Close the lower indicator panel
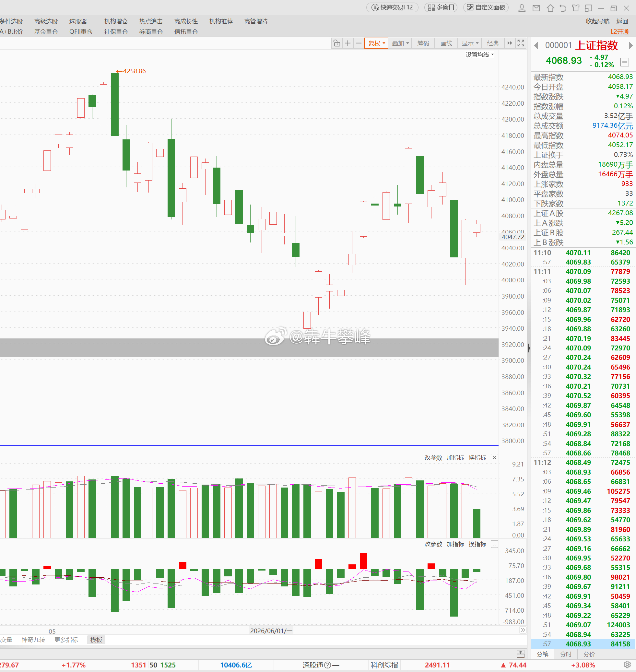 pos(495,544)
